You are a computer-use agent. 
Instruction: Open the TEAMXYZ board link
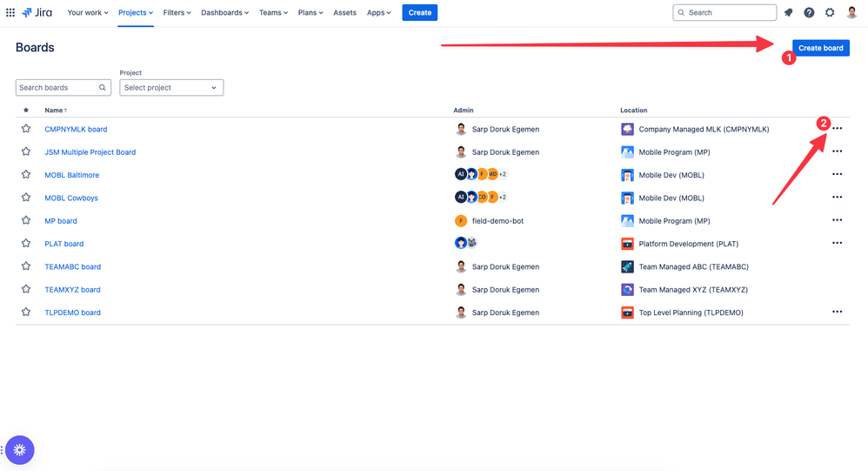[x=72, y=289]
